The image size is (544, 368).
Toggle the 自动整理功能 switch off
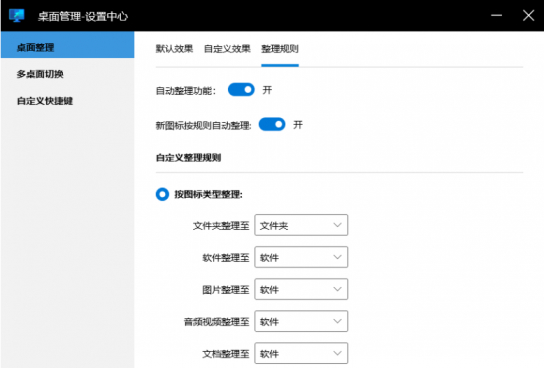(241, 89)
